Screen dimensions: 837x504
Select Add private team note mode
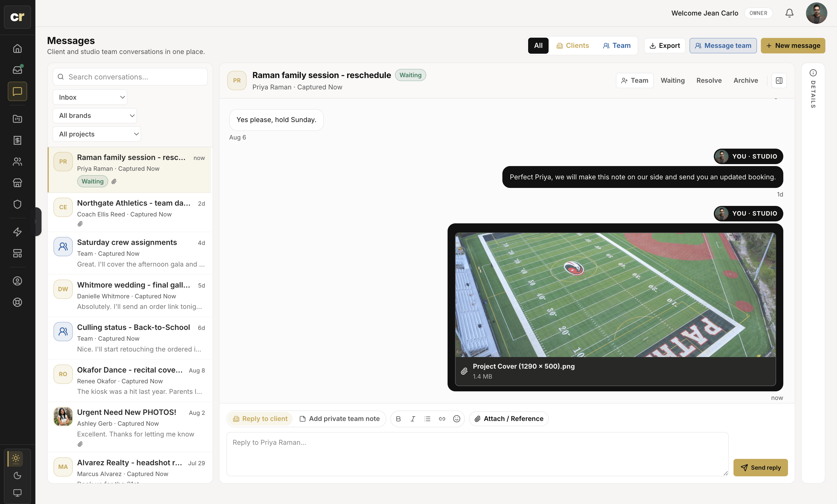pos(340,419)
